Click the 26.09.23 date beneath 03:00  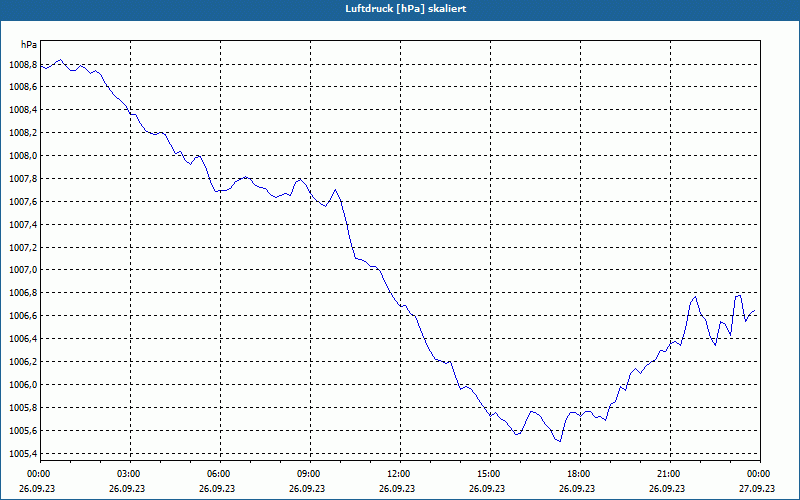[128, 488]
